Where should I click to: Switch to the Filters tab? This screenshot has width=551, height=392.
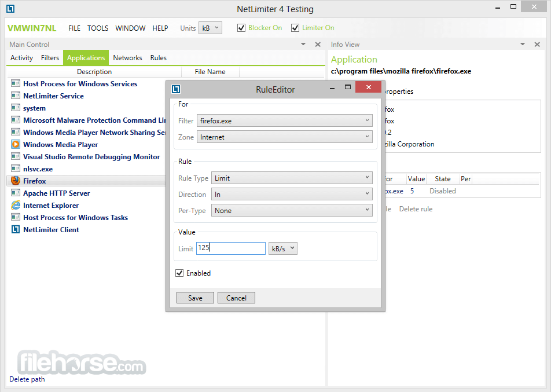point(50,58)
